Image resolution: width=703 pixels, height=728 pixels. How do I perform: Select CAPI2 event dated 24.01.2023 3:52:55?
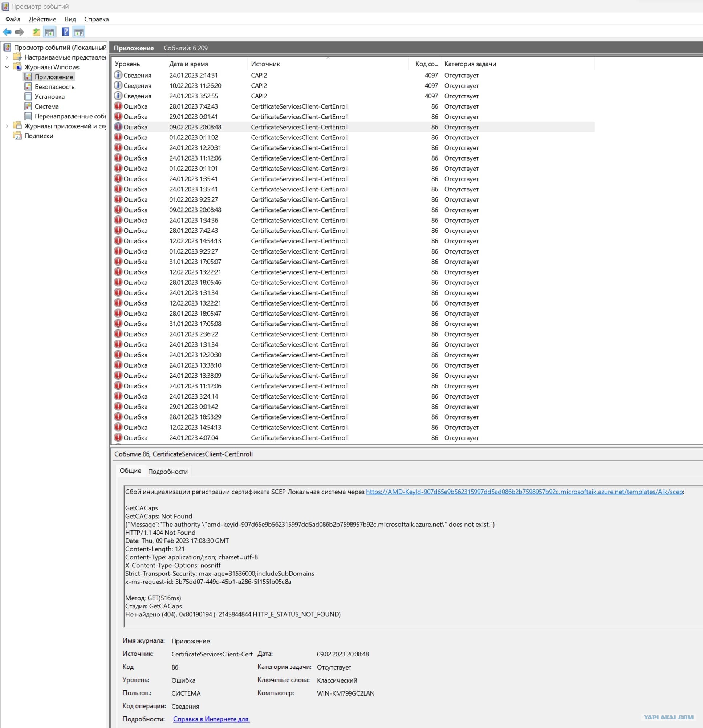click(353, 96)
